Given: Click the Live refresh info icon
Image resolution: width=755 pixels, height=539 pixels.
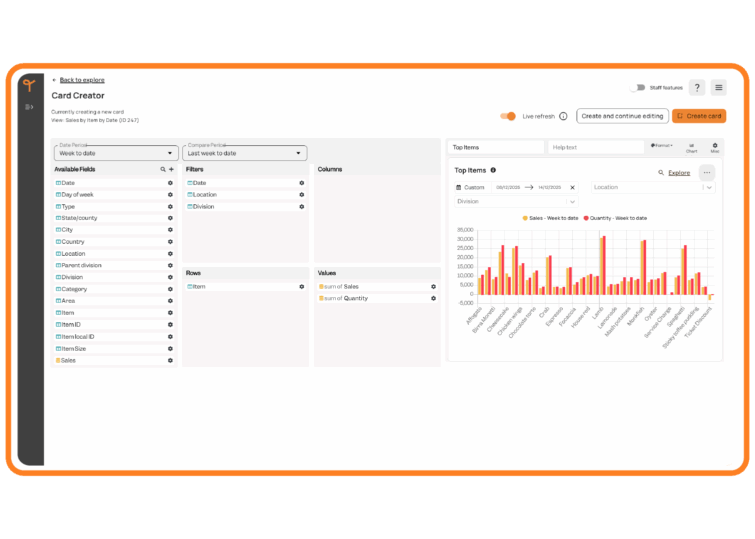Looking at the screenshot, I should (x=563, y=116).
